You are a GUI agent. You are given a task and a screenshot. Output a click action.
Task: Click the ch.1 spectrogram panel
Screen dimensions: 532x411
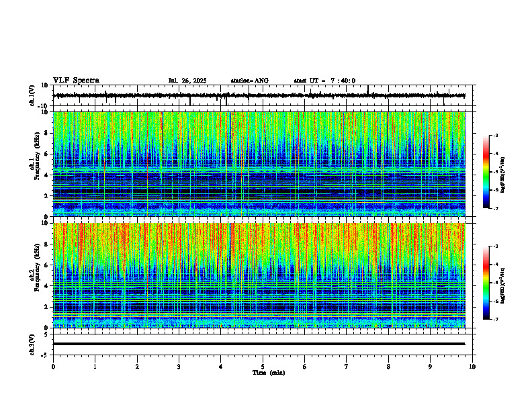(x=259, y=164)
